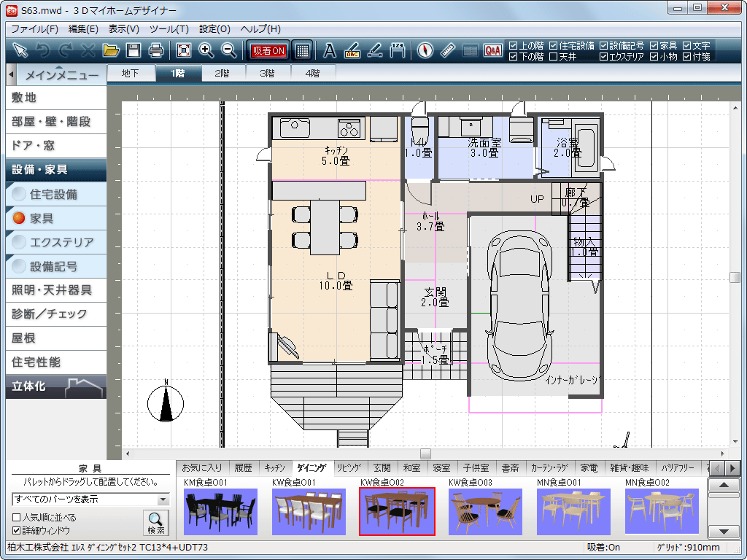Viewport: 747px width, 560px height.
Task: Zoom in with the plus magnifier
Action: 206,50
